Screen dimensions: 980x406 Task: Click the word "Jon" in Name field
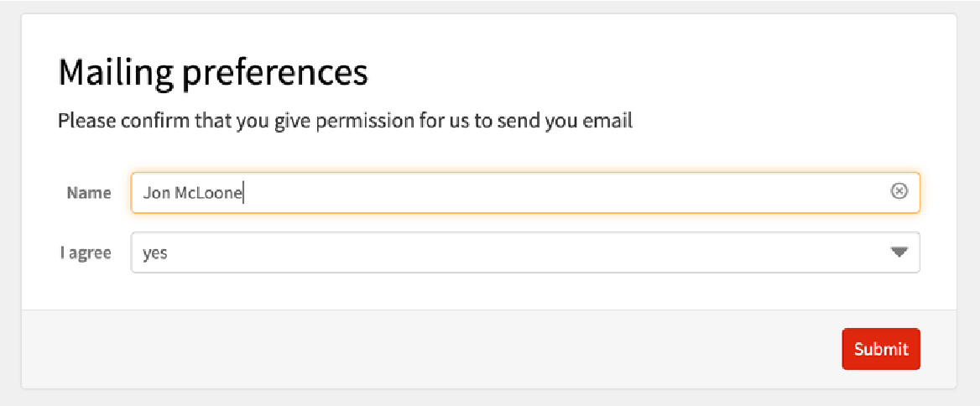coord(157,193)
